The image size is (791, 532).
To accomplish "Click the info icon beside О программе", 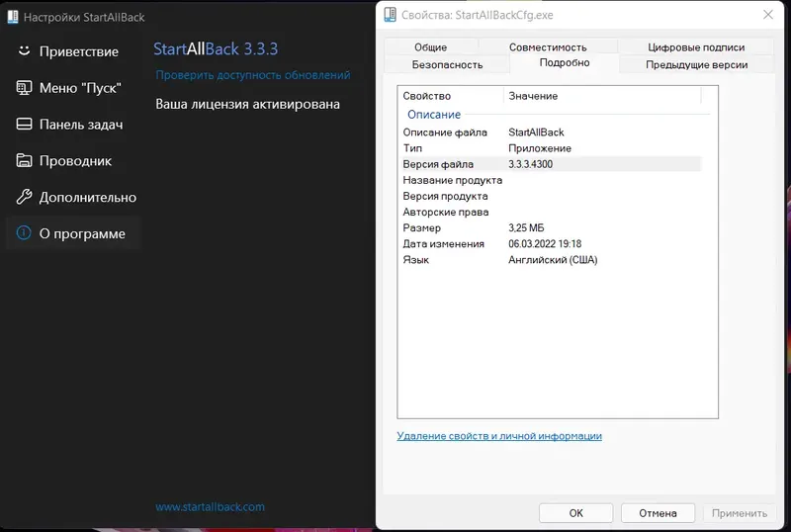I will [x=24, y=232].
